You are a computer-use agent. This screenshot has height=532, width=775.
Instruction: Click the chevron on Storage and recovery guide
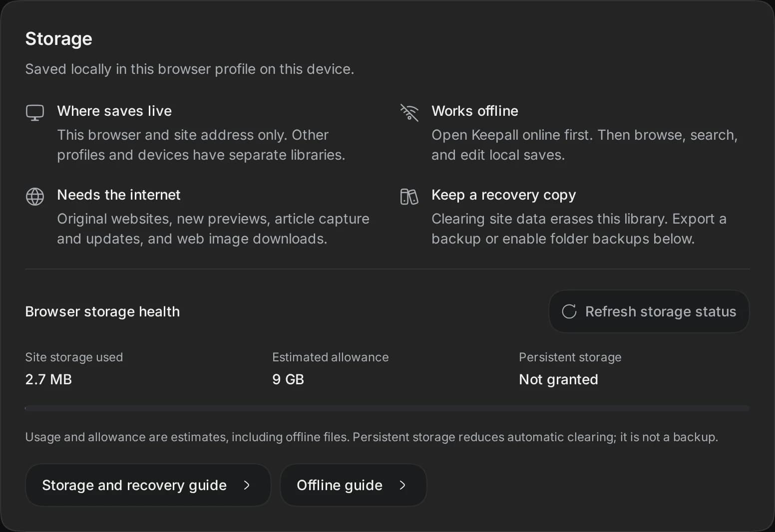tap(247, 485)
